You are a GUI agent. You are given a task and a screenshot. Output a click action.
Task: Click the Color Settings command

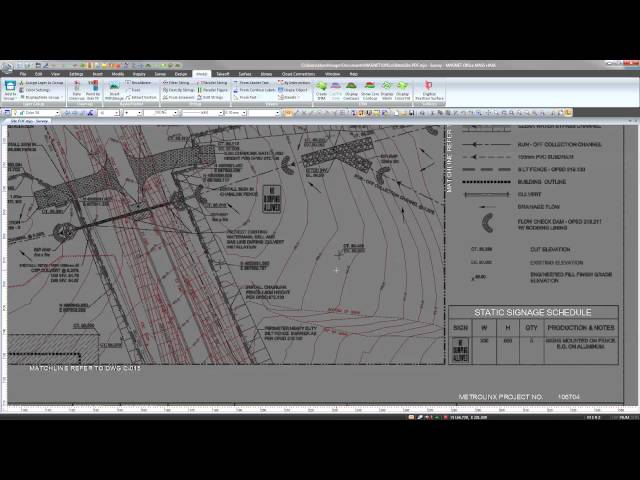click(34, 90)
